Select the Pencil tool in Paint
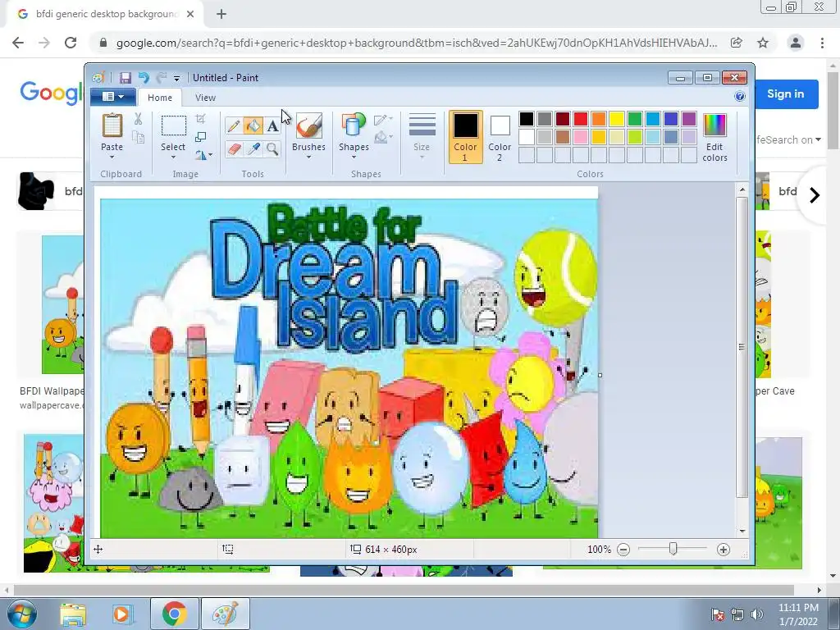This screenshot has height=630, width=840. click(234, 126)
